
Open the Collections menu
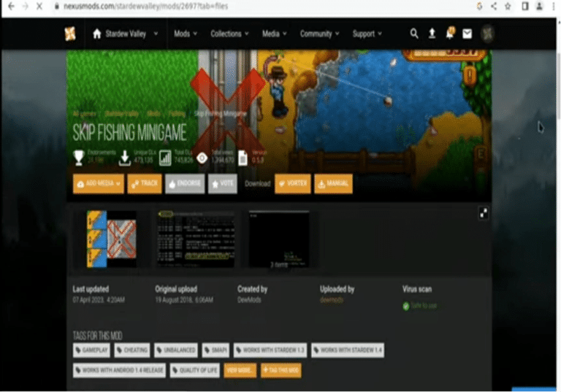tap(229, 34)
